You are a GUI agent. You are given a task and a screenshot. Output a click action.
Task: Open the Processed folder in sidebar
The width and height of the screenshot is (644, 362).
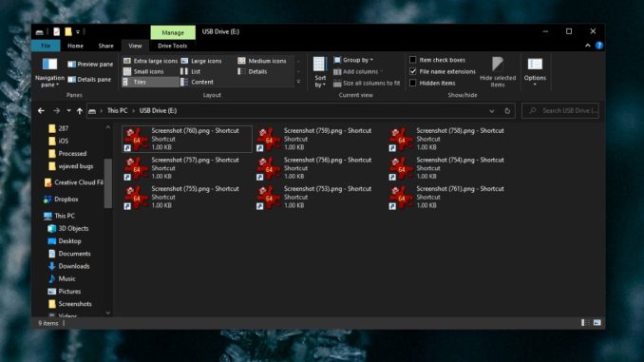coord(67,153)
